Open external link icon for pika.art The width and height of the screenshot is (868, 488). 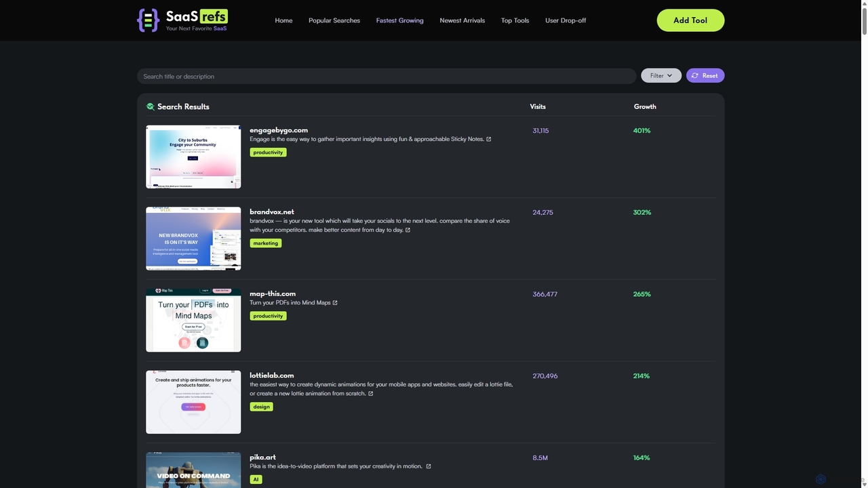(429, 466)
